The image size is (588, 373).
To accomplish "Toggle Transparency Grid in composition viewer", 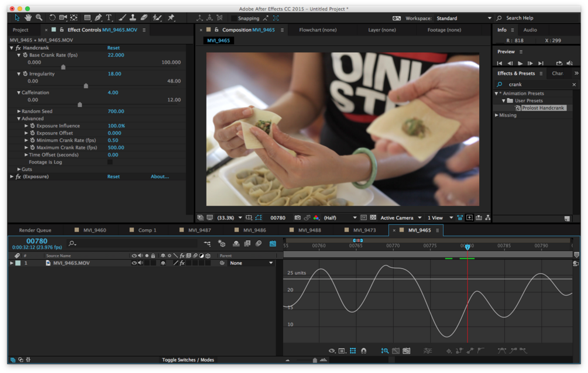I will pos(373,218).
